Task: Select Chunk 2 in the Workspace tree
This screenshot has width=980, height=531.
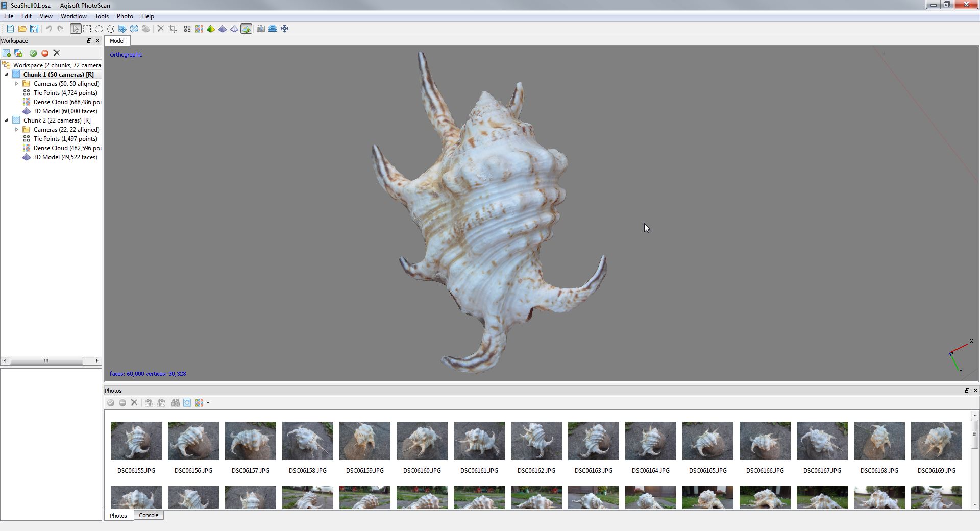Action: pos(56,120)
